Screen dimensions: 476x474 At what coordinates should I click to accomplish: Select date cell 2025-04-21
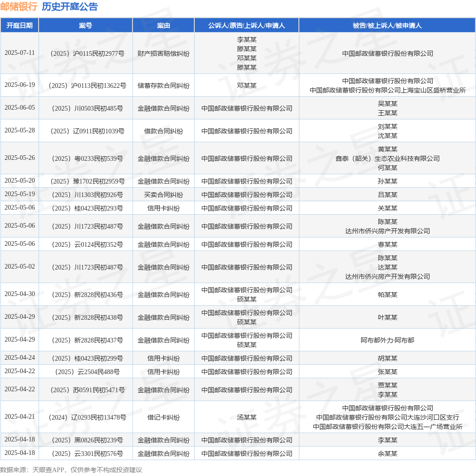tap(20, 416)
